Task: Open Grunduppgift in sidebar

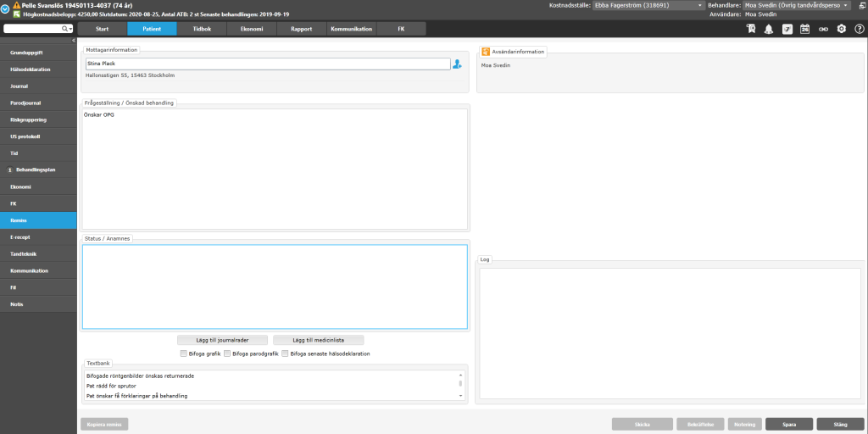Action: click(38, 53)
